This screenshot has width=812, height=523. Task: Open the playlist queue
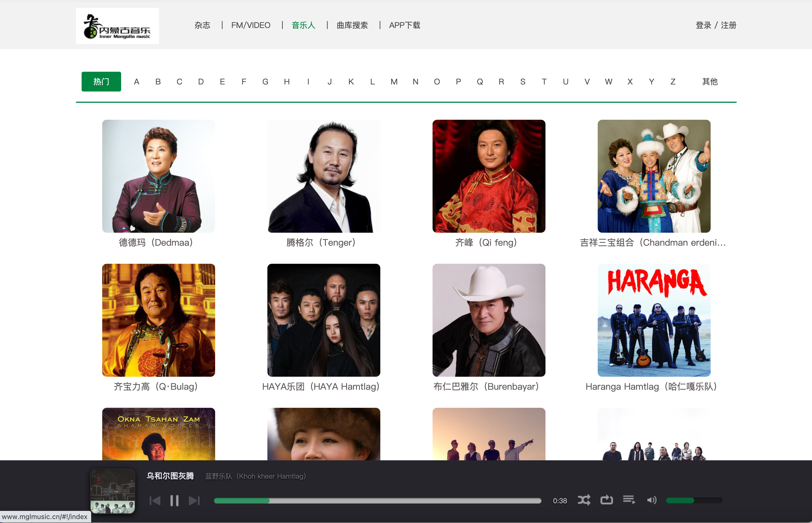(629, 500)
